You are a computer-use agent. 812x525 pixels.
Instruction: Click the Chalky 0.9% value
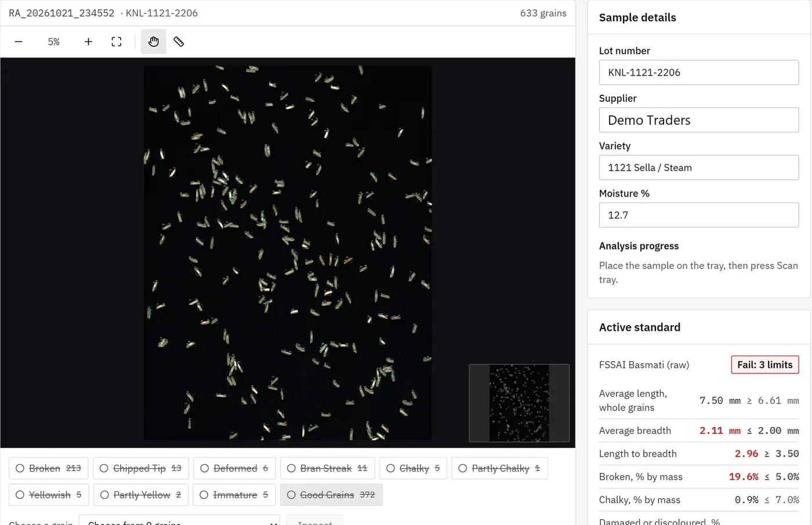click(x=746, y=500)
